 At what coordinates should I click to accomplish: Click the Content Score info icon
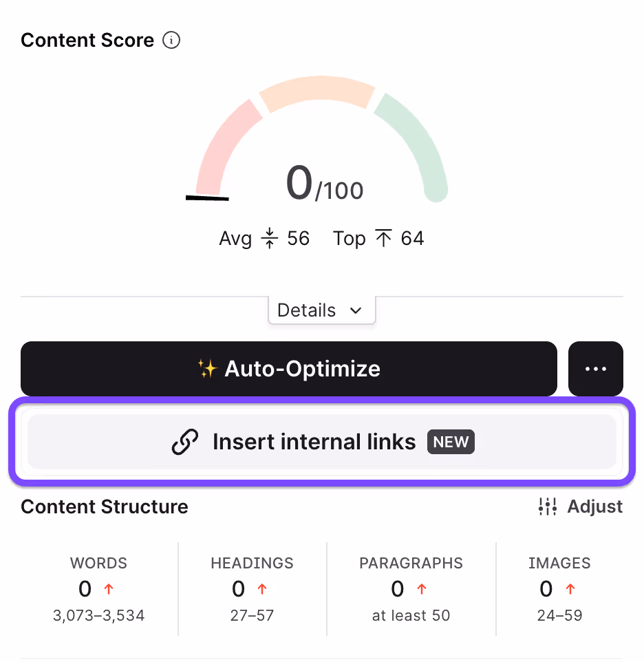(171, 41)
